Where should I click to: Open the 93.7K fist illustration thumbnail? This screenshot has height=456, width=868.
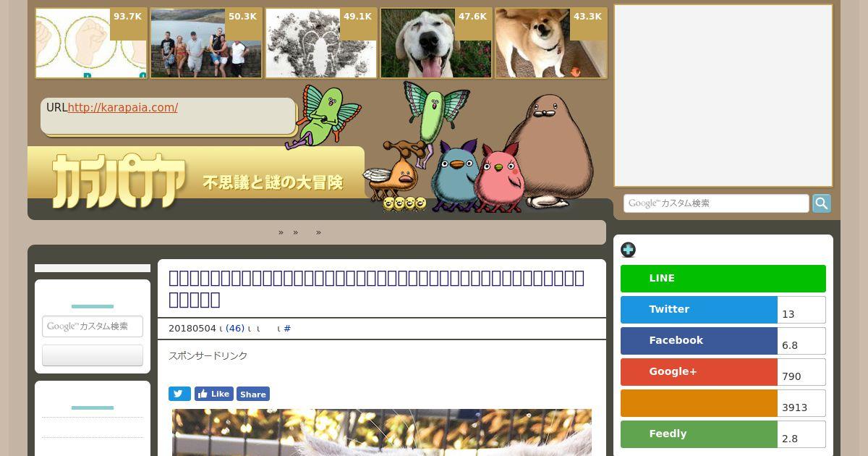(x=91, y=43)
